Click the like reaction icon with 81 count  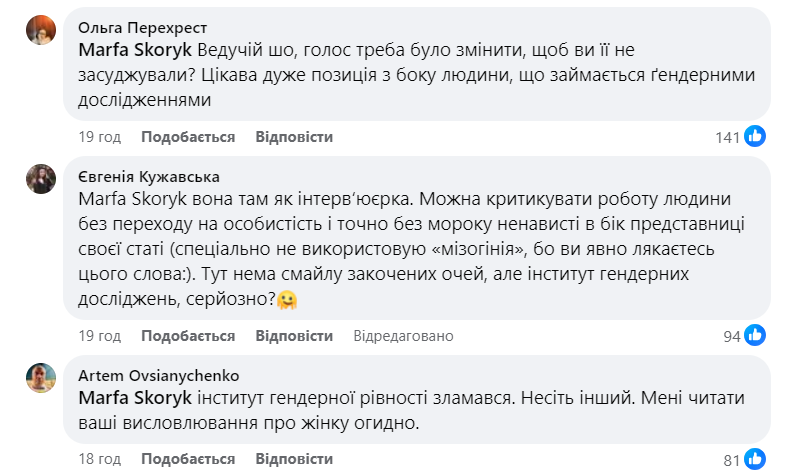755,460
